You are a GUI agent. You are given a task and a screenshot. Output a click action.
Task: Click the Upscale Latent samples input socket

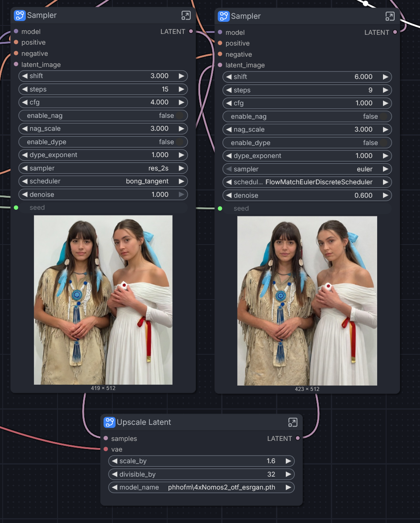[106, 438]
